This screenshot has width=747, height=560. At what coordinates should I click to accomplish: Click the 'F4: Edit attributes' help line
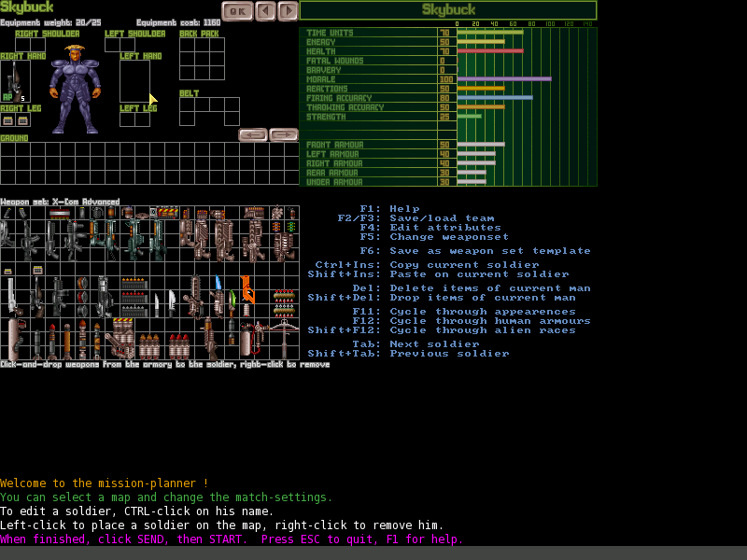430,228
